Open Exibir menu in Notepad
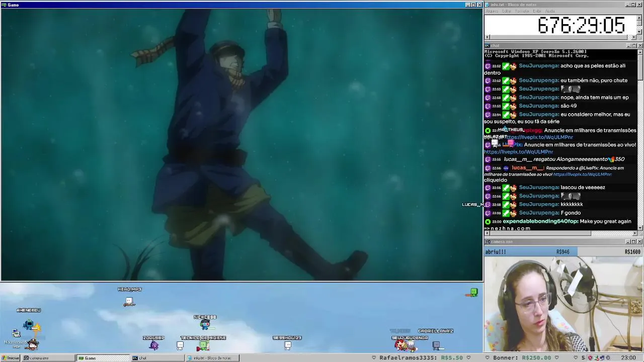Image resolution: width=644 pixels, height=362 pixels. (x=537, y=11)
